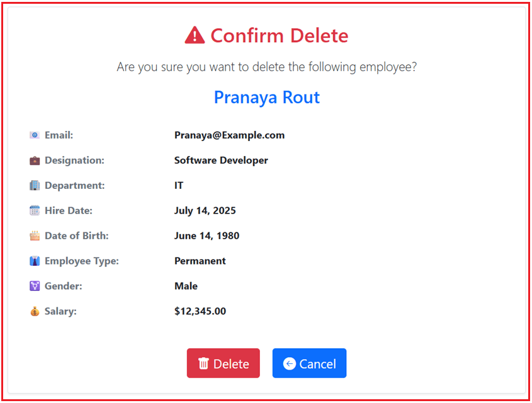
Task: Click the building icon beside Department
Action: point(35,186)
